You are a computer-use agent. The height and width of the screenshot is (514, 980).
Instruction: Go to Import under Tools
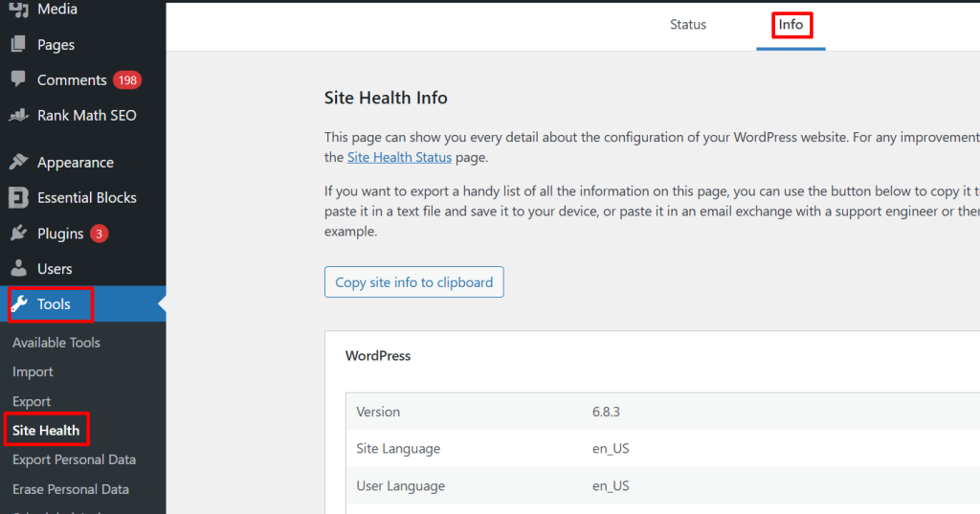tap(33, 372)
